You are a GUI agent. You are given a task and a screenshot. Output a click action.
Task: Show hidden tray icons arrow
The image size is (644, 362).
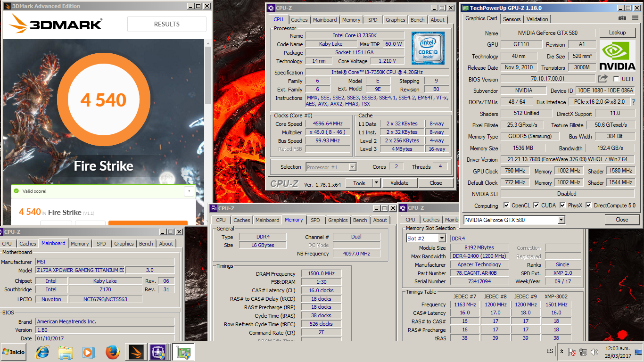[561, 352]
